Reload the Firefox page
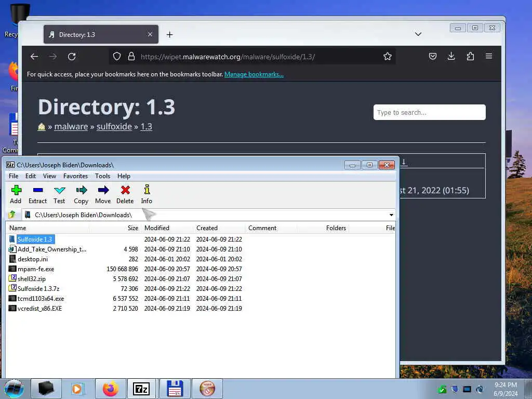 (x=72, y=56)
